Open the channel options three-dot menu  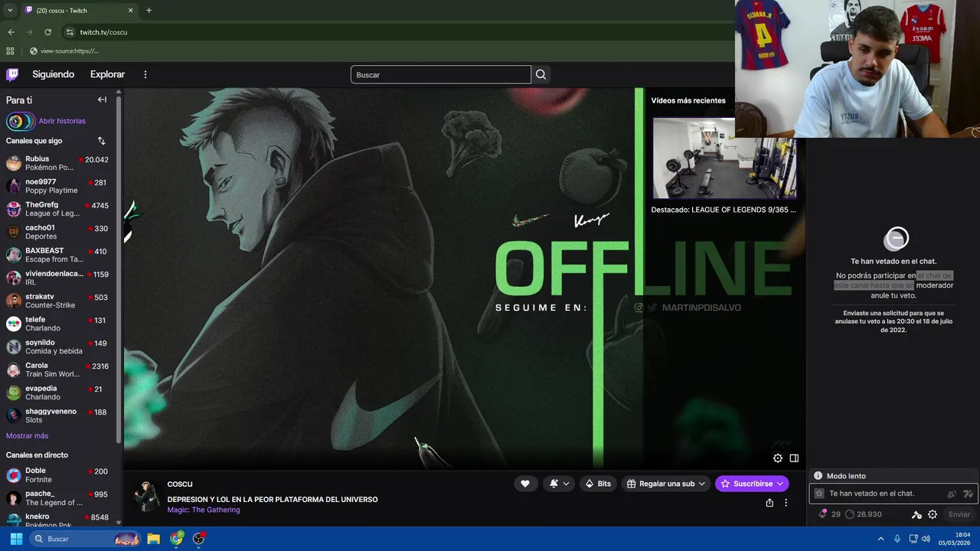786,503
